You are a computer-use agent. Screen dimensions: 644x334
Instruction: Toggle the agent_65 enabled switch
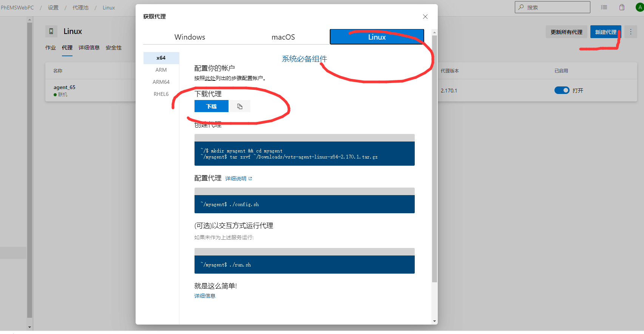562,90
